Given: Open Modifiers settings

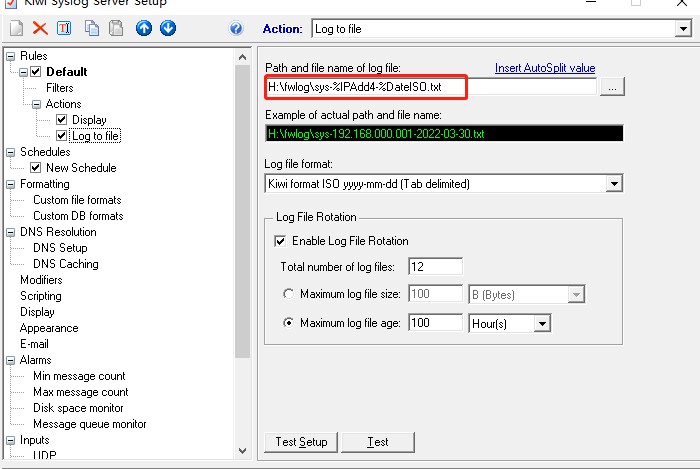Looking at the screenshot, I should tap(41, 280).
